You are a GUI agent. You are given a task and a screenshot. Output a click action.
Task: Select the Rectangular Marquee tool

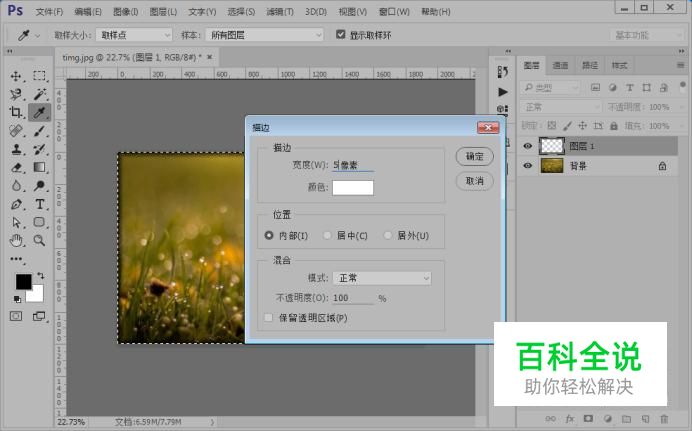pos(40,76)
